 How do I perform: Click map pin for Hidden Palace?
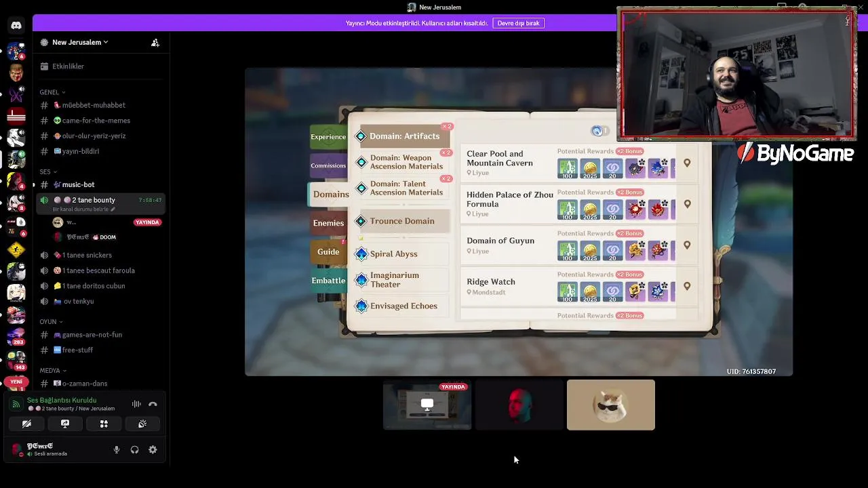coord(687,204)
